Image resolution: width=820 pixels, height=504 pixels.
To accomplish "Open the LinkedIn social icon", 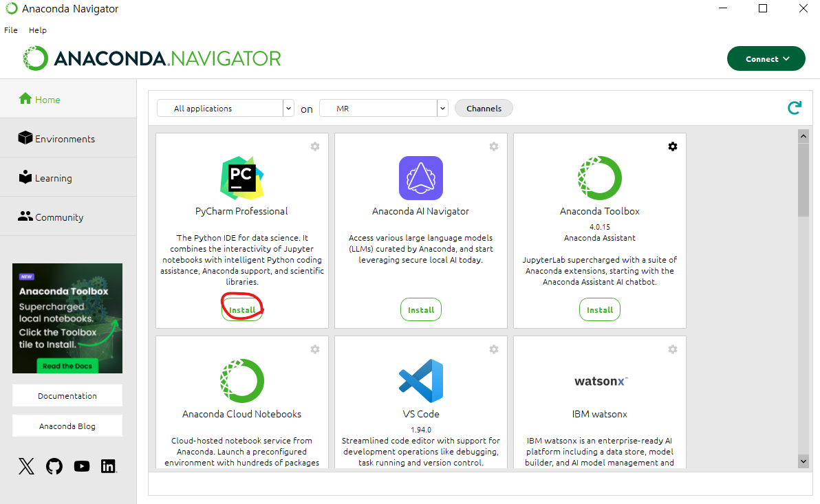I will click(108, 465).
